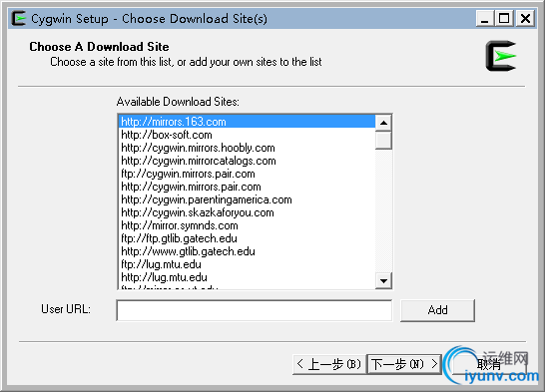Continue with the 下一步 (N) button
545x392 pixels.
click(404, 364)
